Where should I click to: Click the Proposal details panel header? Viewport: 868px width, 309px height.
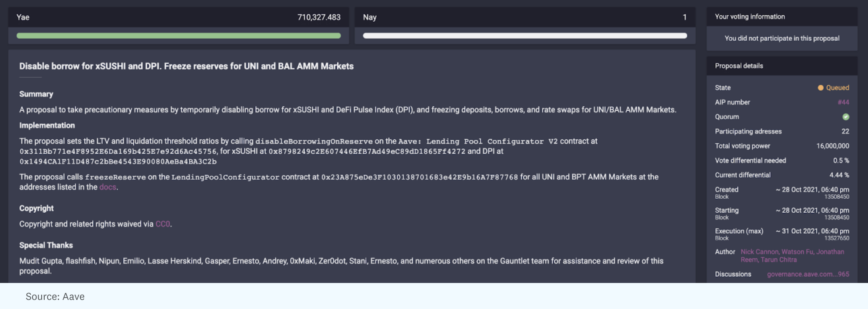point(739,66)
